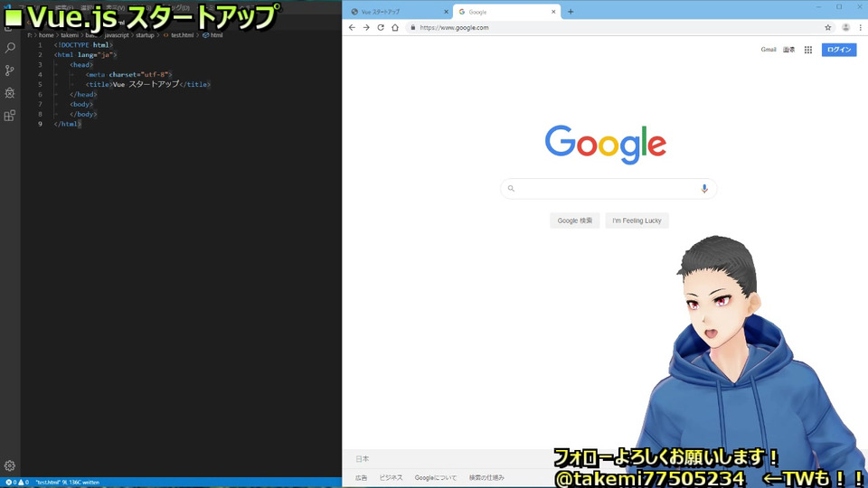This screenshot has width=868, height=488.
Task: Open Chrome three-dot menu
Action: [860, 27]
